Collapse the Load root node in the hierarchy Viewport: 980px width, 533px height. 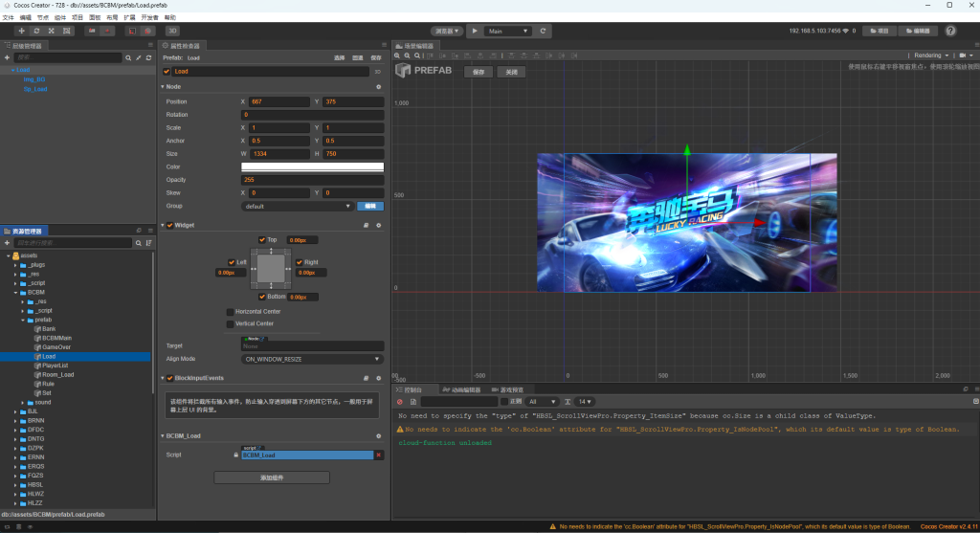(13, 70)
